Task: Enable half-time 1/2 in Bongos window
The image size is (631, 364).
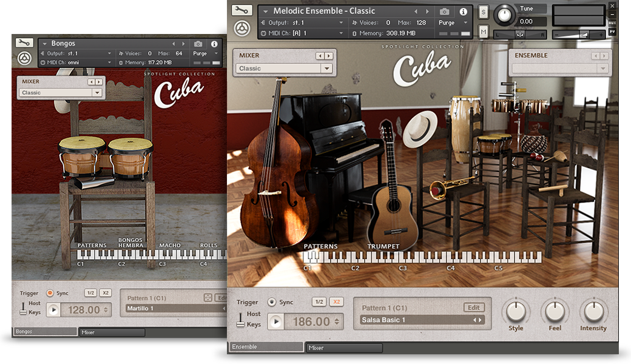Action: [90, 293]
